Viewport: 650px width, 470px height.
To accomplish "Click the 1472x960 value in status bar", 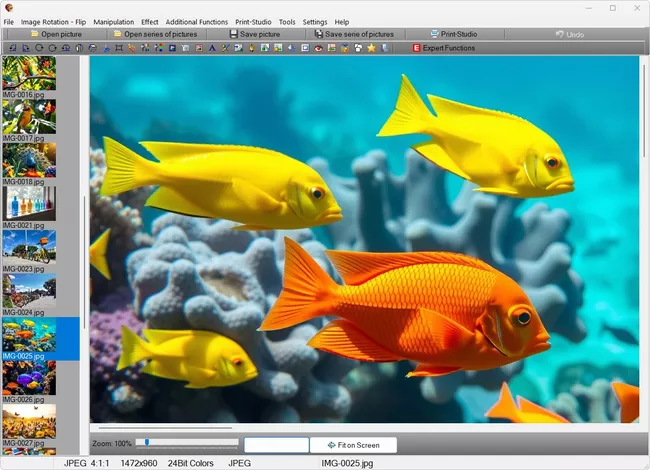I will 138,463.
